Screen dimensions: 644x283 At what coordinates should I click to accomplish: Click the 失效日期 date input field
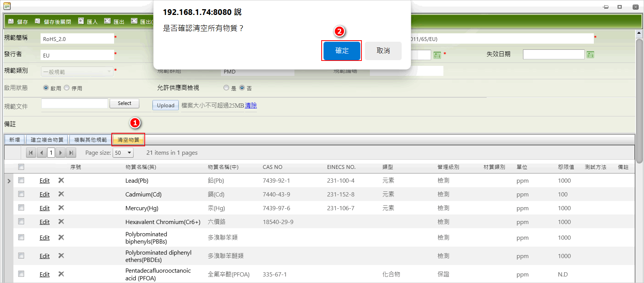click(x=554, y=54)
